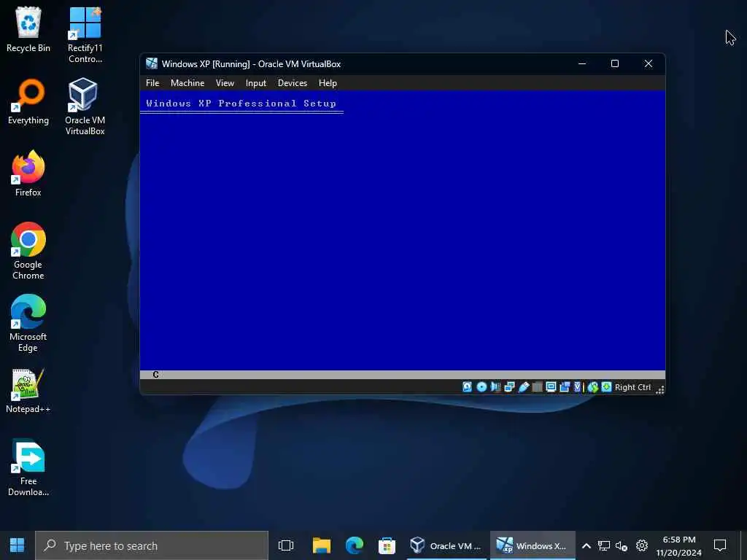Click the virtualization features V icon
747x560 pixels.
(578, 387)
